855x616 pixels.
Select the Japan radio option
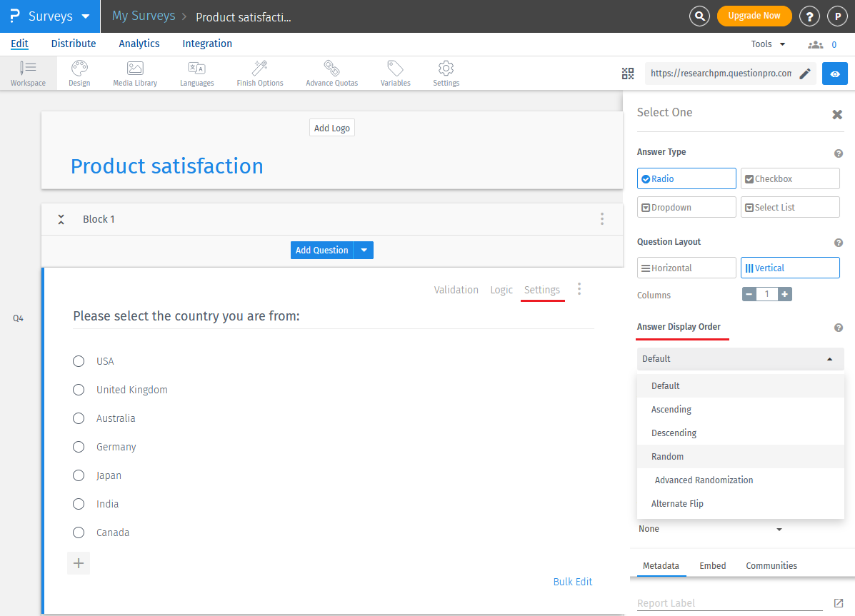[x=79, y=475]
